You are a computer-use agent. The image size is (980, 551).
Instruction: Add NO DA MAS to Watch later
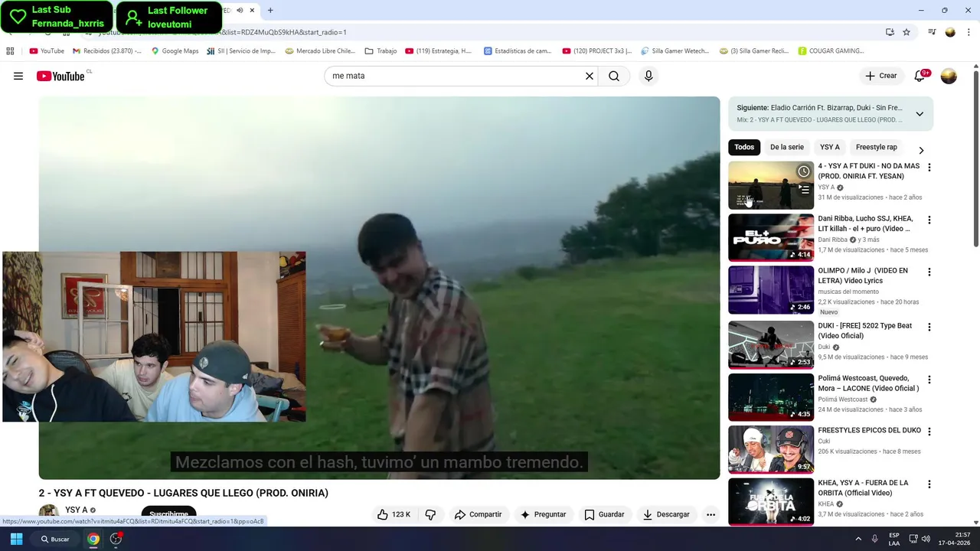click(x=803, y=171)
